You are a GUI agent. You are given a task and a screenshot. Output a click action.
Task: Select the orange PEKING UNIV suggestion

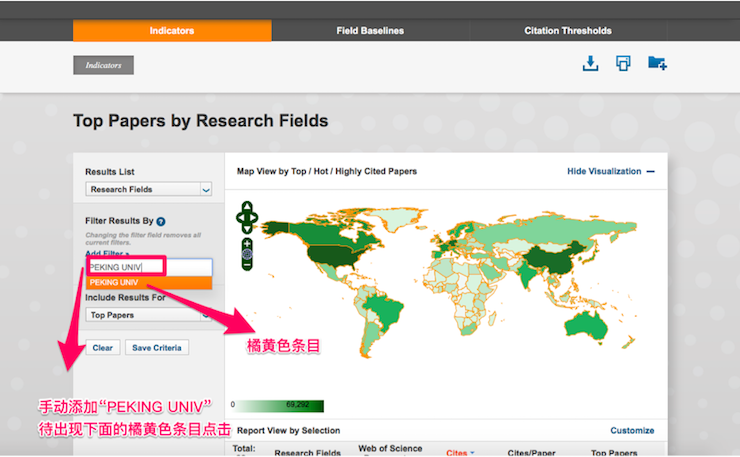(148, 283)
